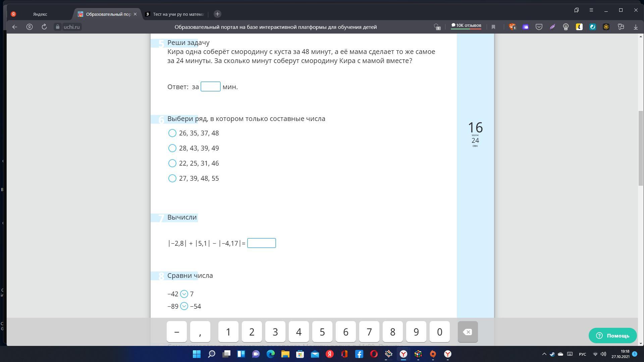Viewport: 644px width, 362px height.
Task: Go back using the back arrow
Action: point(15,27)
